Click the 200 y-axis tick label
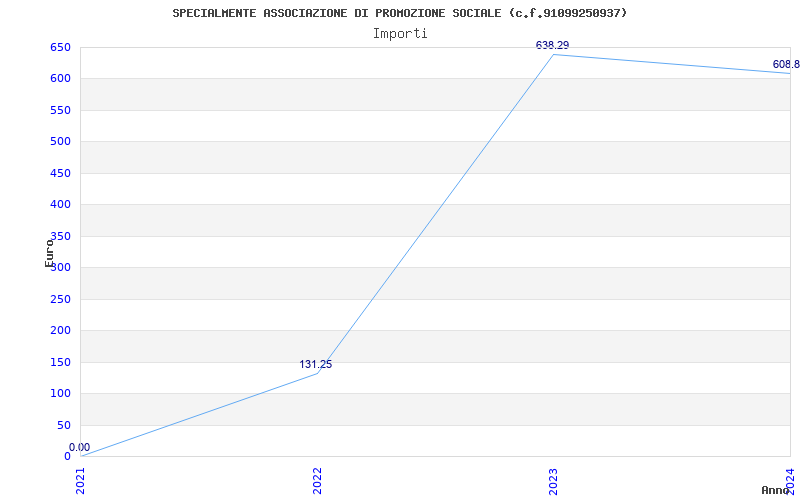Image resolution: width=800 pixels, height=500 pixels. pyautogui.click(x=60, y=331)
